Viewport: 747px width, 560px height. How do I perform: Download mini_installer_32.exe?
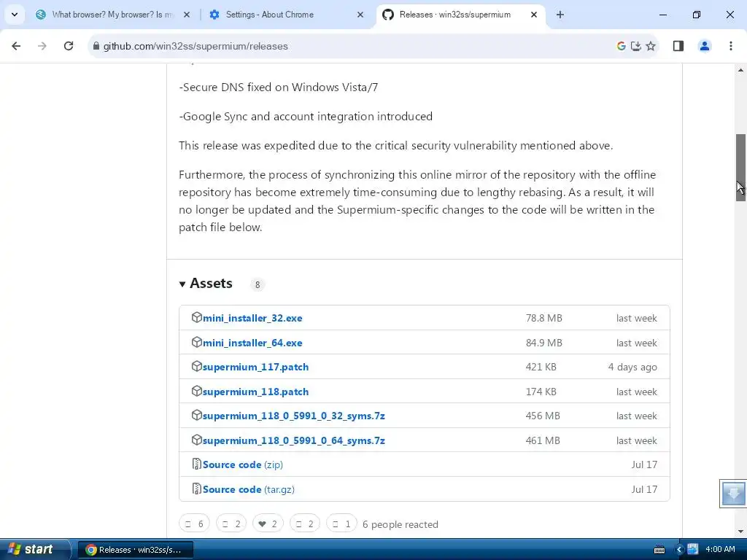(252, 318)
